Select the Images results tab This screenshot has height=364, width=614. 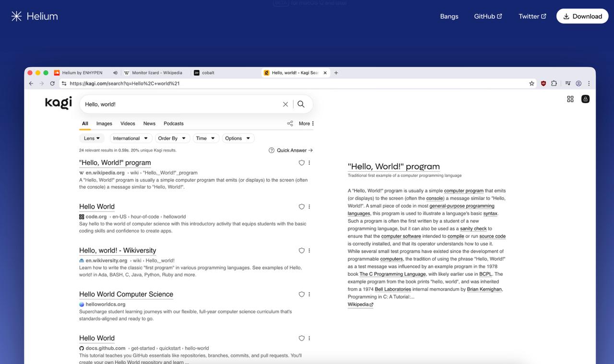point(104,124)
